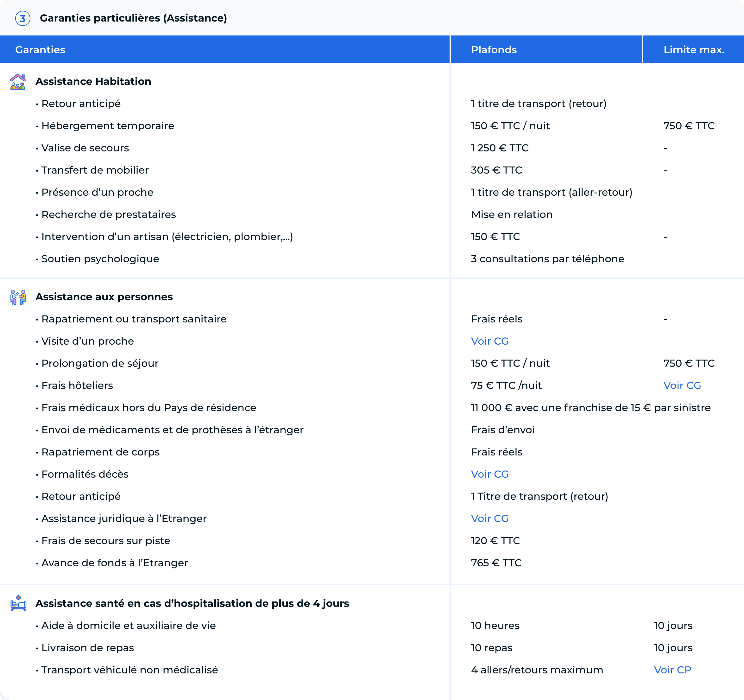Click the people icon beside Assistance aux personnes
Image resolution: width=744 pixels, height=700 pixels.
tap(18, 297)
